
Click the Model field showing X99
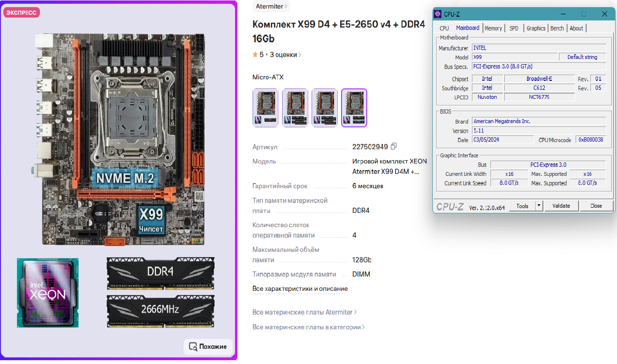514,57
